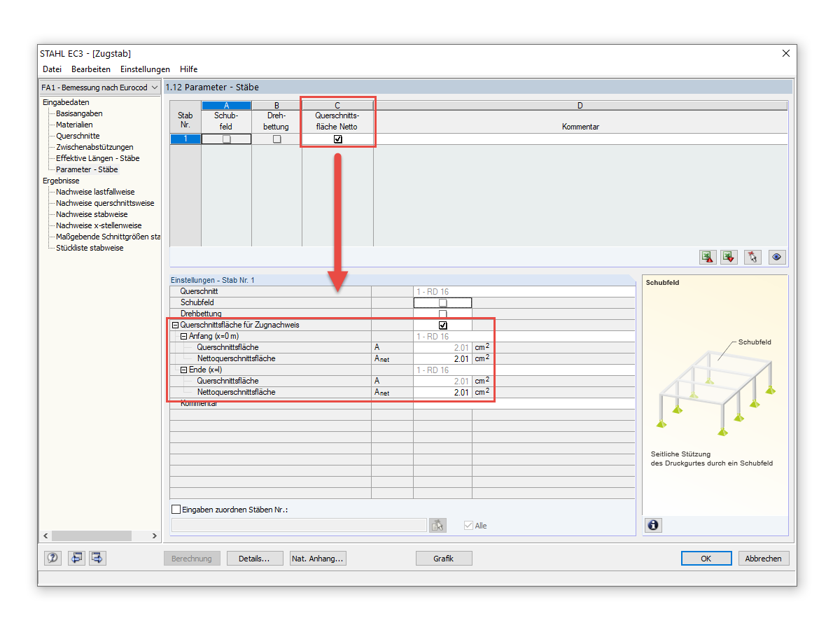Click the Excel export icon with red arrow
Image resolution: width=840 pixels, height=630 pixels.
coord(708,257)
